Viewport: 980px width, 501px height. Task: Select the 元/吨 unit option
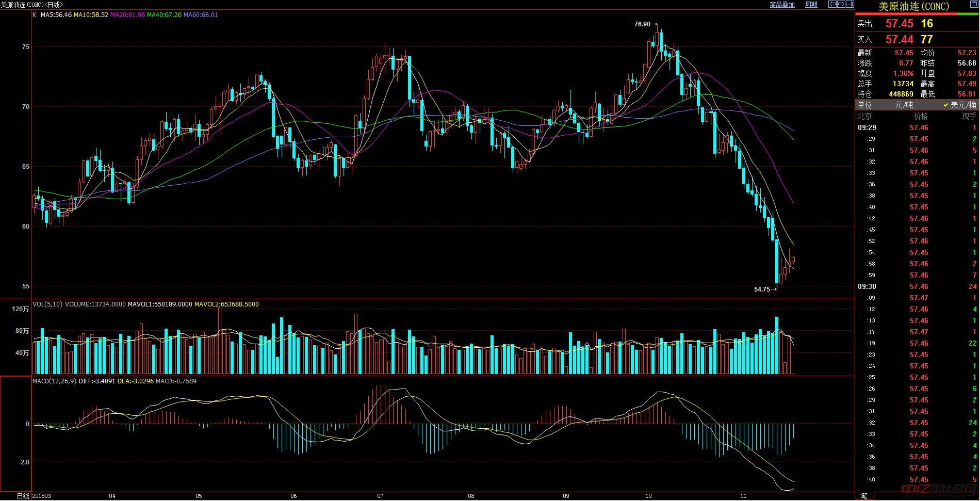(904, 105)
